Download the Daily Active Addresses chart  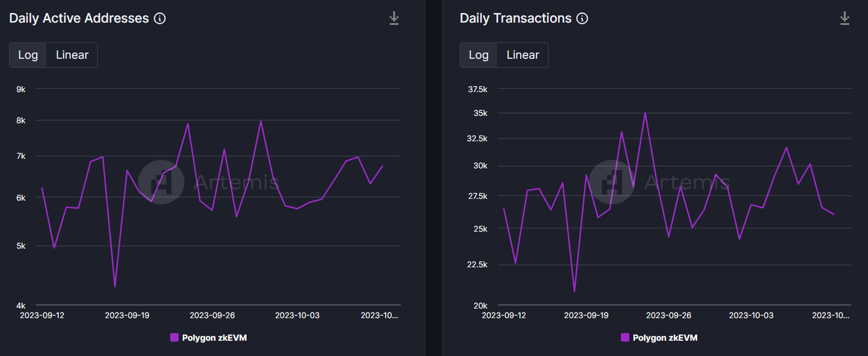tap(394, 19)
